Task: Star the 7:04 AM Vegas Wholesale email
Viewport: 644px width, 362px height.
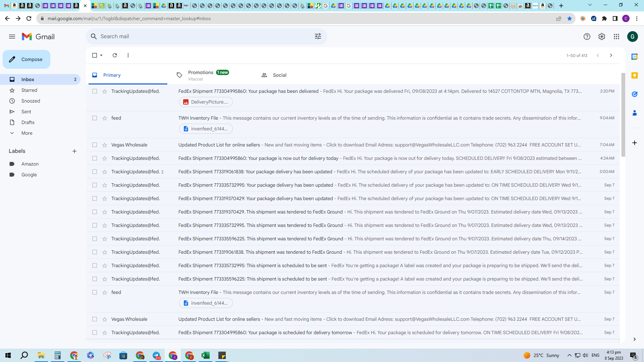Action: (105, 145)
